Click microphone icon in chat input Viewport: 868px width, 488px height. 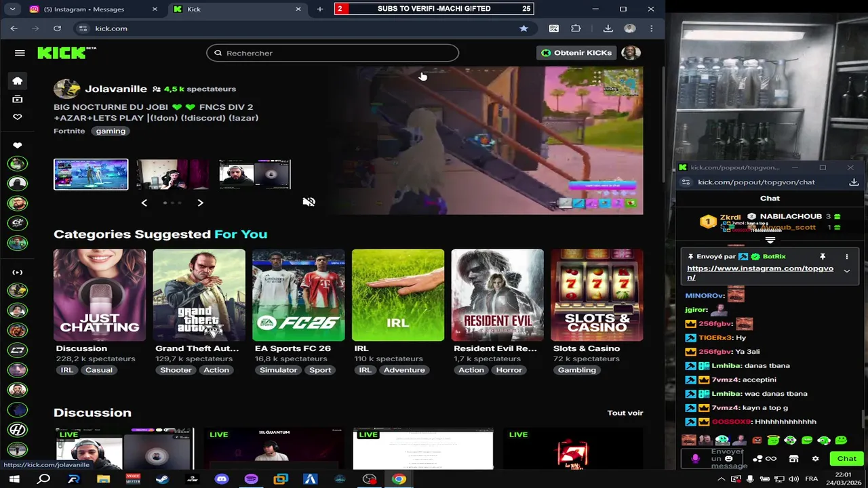point(695,459)
